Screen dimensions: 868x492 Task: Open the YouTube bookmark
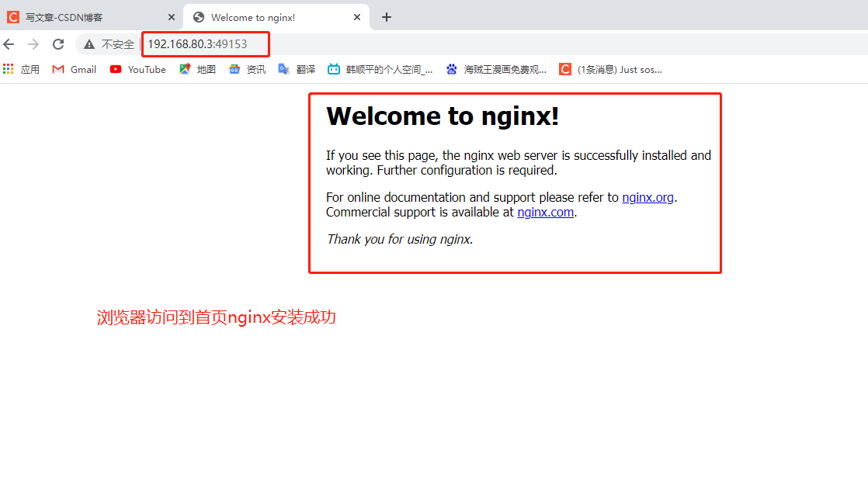coord(137,69)
